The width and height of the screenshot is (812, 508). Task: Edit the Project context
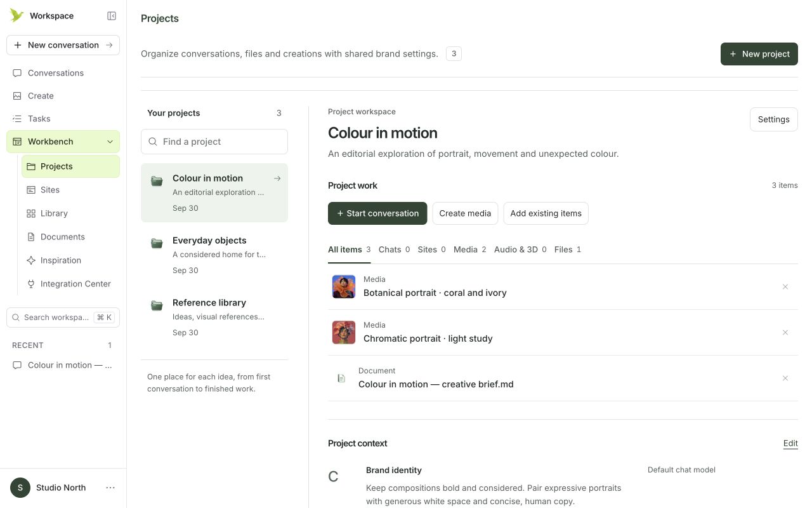tap(790, 443)
